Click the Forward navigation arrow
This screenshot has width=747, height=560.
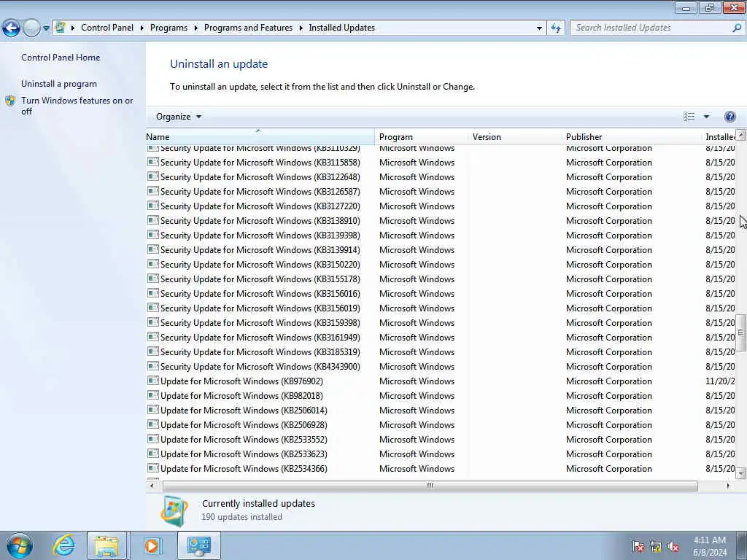click(x=31, y=28)
